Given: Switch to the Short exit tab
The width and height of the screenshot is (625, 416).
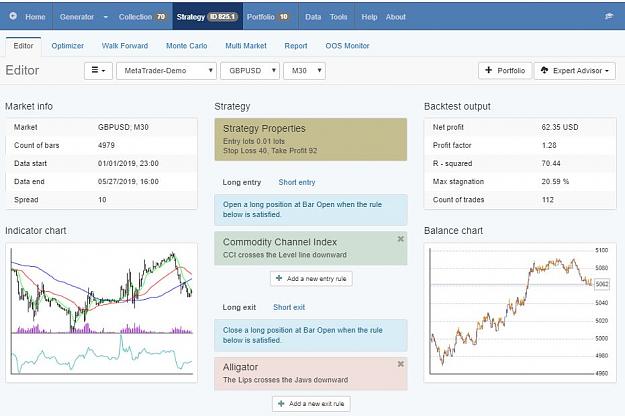Looking at the screenshot, I should pos(289,307).
